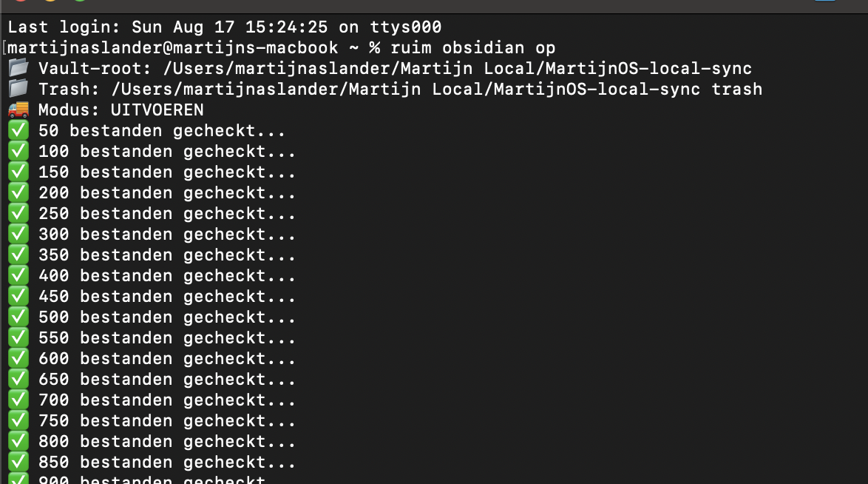Click the 'Last login' line
This screenshot has height=484, width=868.
click(x=225, y=27)
